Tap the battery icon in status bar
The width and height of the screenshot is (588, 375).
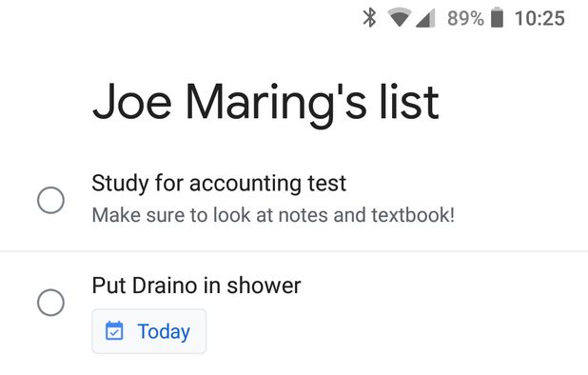498,17
